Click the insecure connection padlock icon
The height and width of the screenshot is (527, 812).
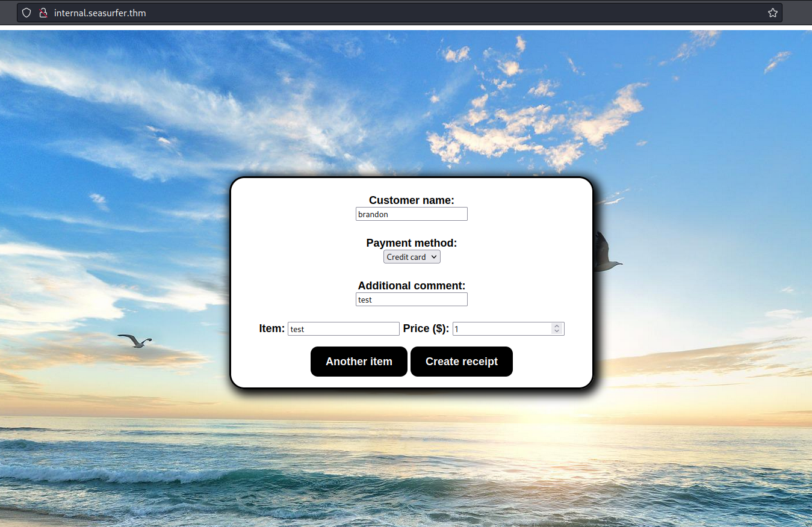[43, 13]
